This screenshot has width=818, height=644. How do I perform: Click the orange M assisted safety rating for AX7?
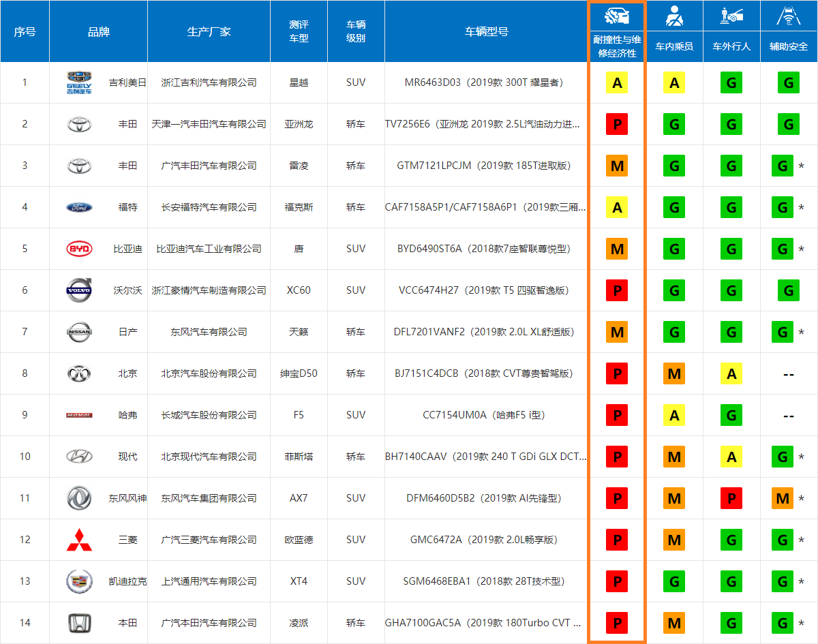coord(782,499)
